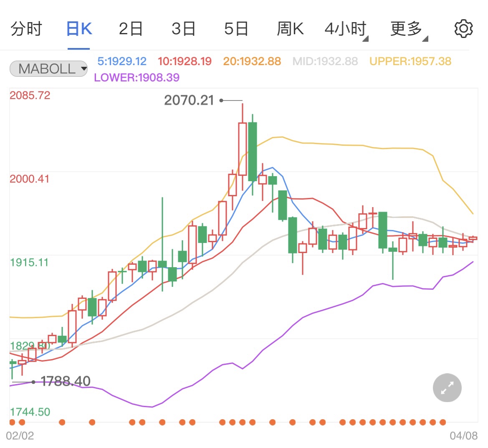Switch to 分时 tab

click(26, 29)
